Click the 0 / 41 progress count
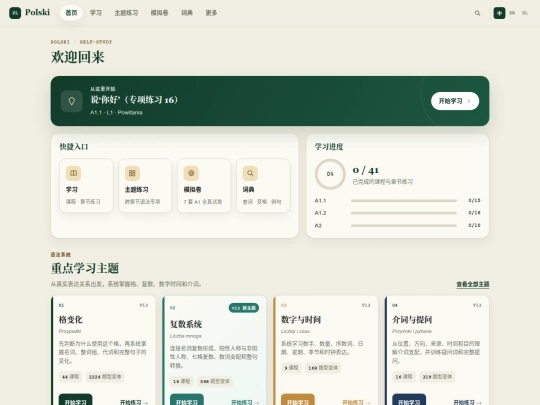 [365, 170]
